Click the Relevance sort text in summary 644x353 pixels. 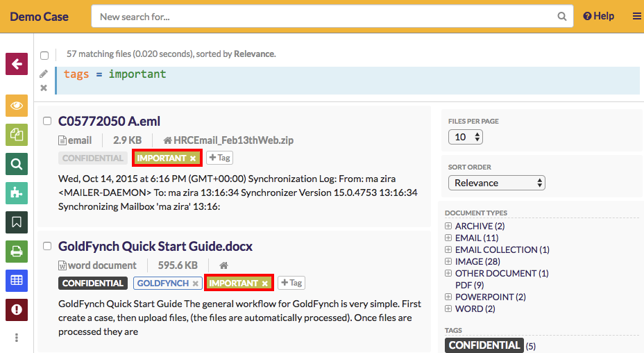254,54
